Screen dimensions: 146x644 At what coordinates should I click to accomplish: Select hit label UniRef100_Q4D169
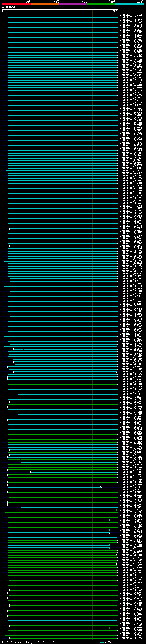[131, 439]
